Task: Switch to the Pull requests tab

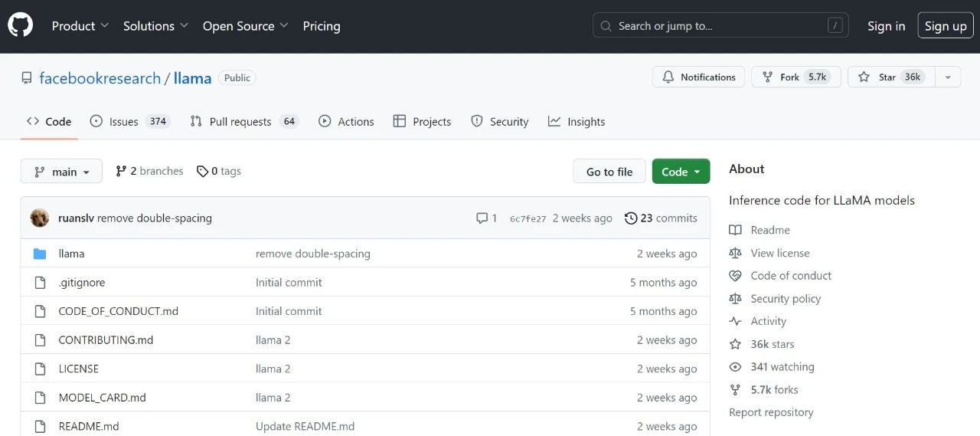Action: pos(244,122)
